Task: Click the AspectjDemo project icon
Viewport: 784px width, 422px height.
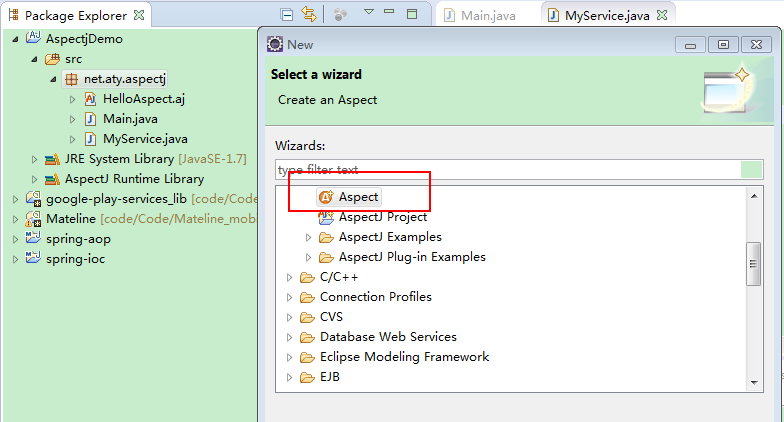Action: tap(34, 38)
